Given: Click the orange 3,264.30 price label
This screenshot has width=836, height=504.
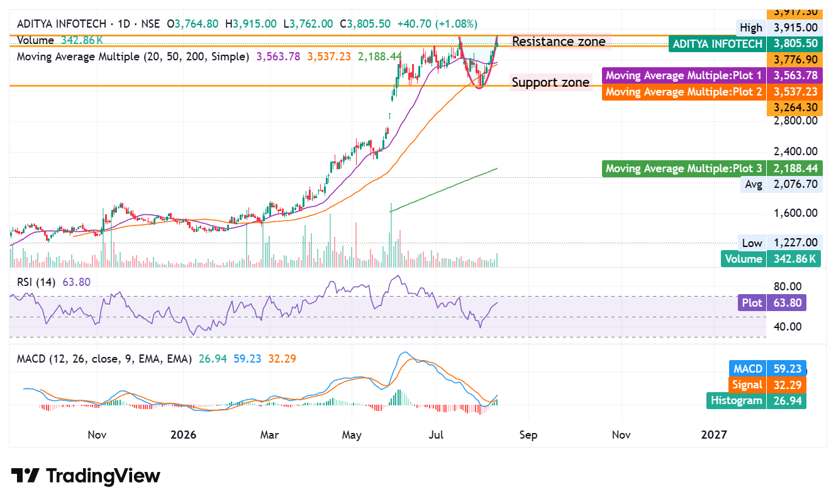Looking at the screenshot, I should [796, 107].
